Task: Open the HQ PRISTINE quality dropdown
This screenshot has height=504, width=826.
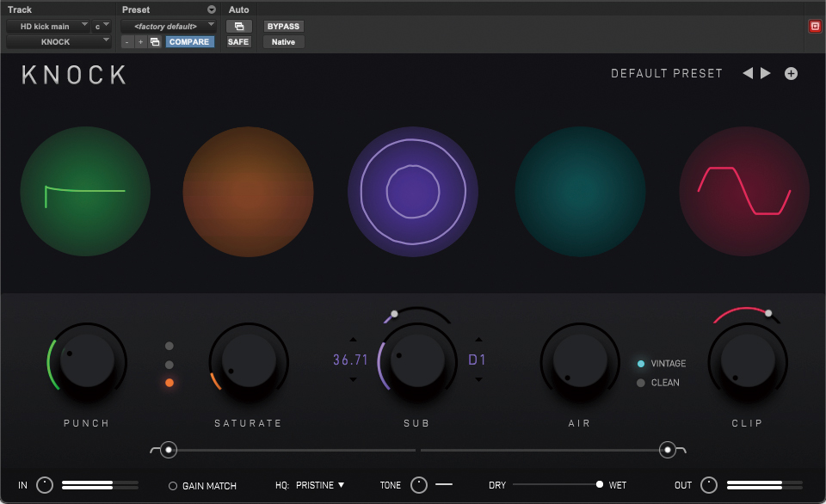Action: pyautogui.click(x=320, y=485)
